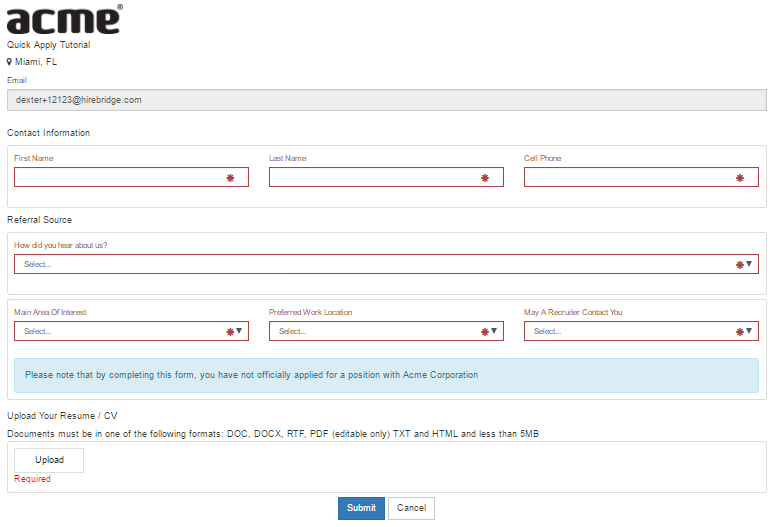771x527 pixels.
Task: Click the location pin icon beside Miami
Action: tap(10, 61)
